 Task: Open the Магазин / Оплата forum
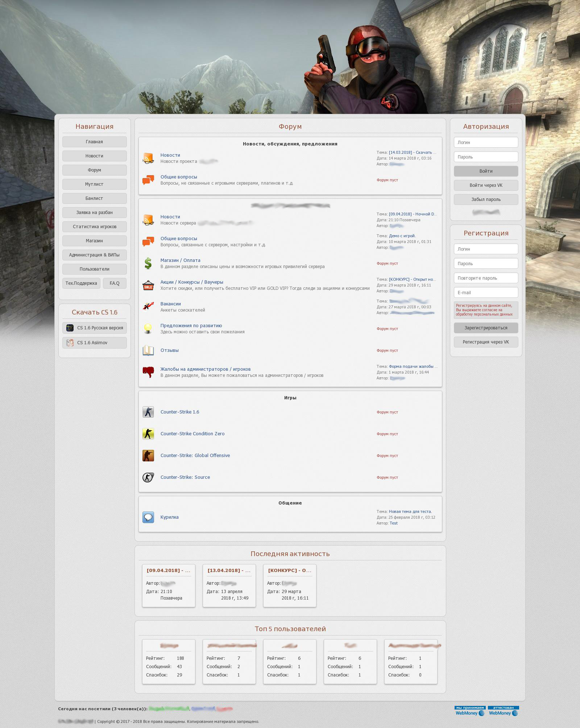click(181, 260)
